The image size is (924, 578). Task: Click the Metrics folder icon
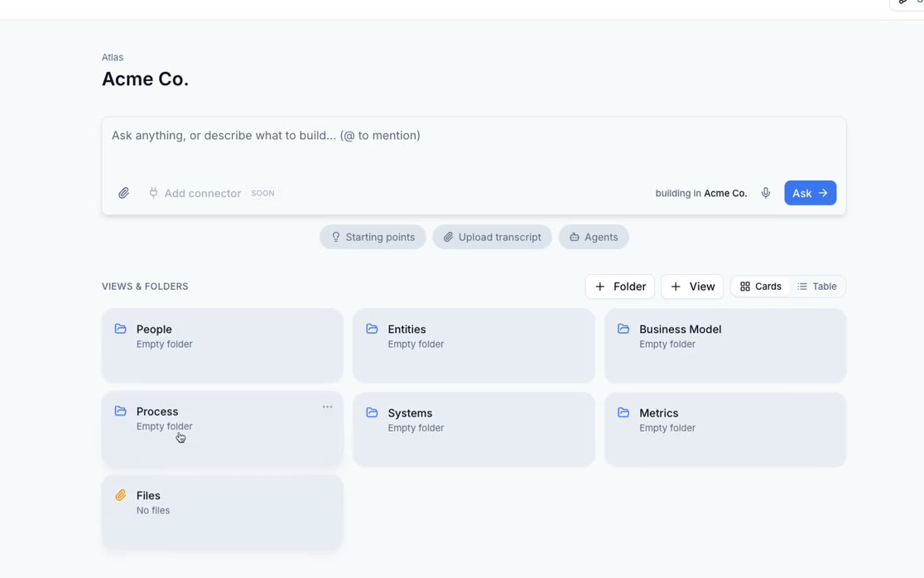coord(623,412)
